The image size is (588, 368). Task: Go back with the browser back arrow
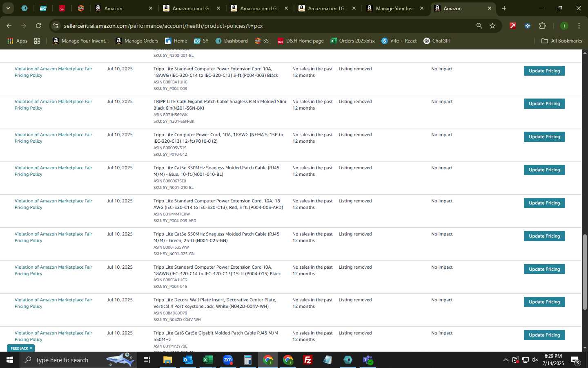coord(9,26)
